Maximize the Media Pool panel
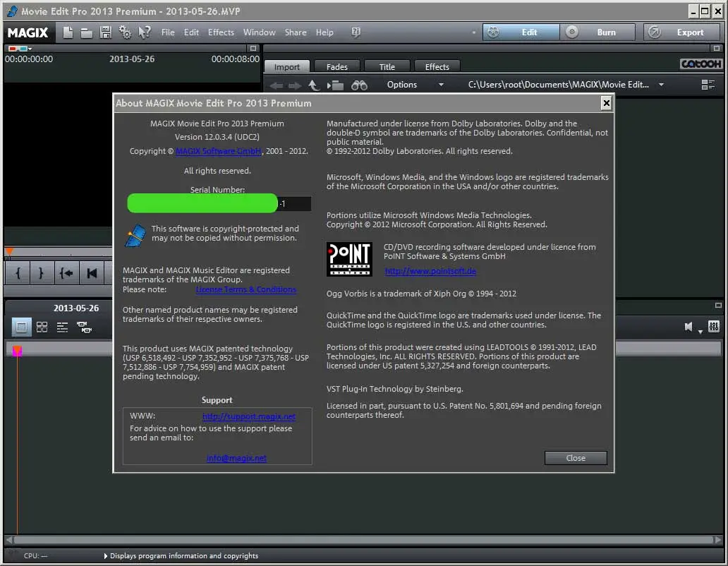Image resolution: width=728 pixels, height=566 pixels. click(x=717, y=48)
